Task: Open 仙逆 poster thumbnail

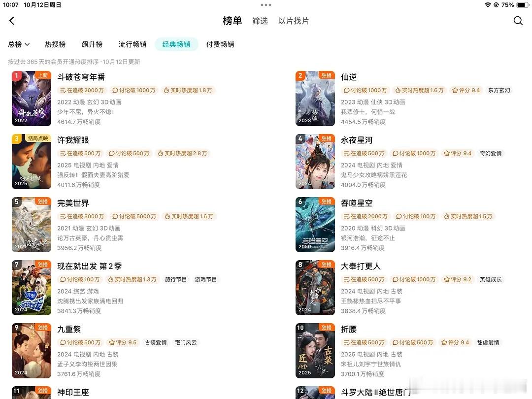Action: point(315,99)
